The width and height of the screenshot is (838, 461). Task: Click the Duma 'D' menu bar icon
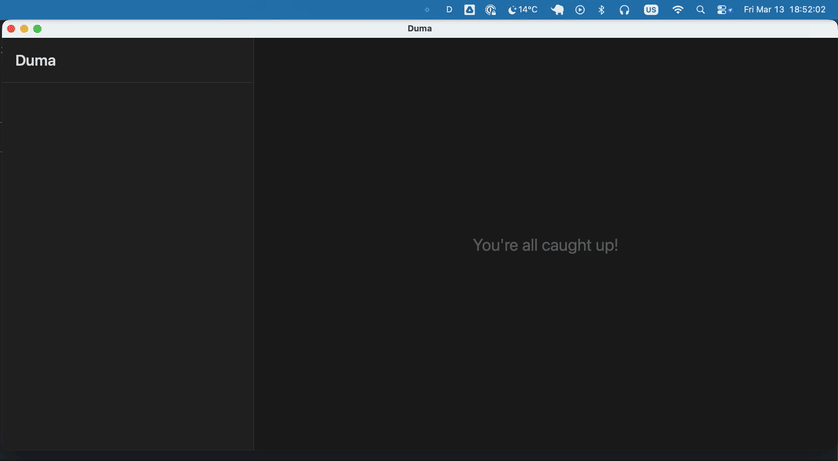449,10
